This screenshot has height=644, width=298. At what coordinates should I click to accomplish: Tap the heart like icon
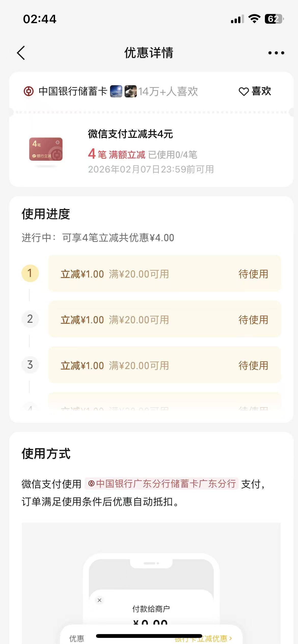(243, 92)
